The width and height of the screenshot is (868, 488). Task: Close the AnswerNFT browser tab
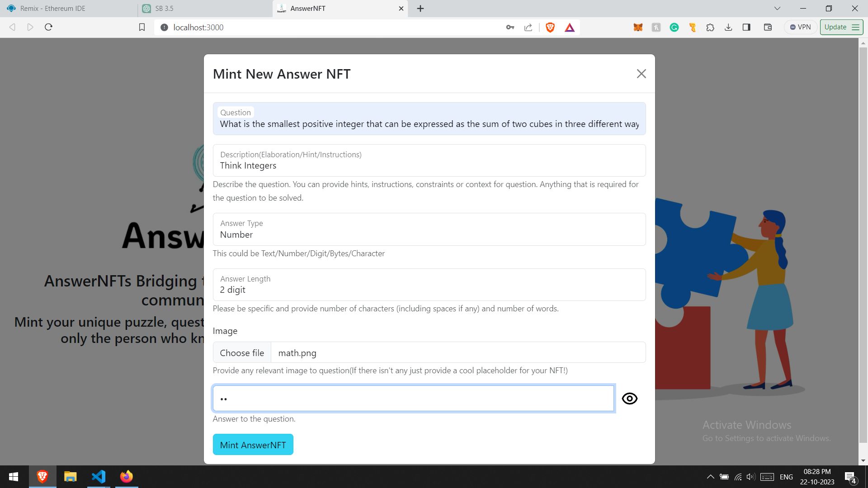click(401, 9)
